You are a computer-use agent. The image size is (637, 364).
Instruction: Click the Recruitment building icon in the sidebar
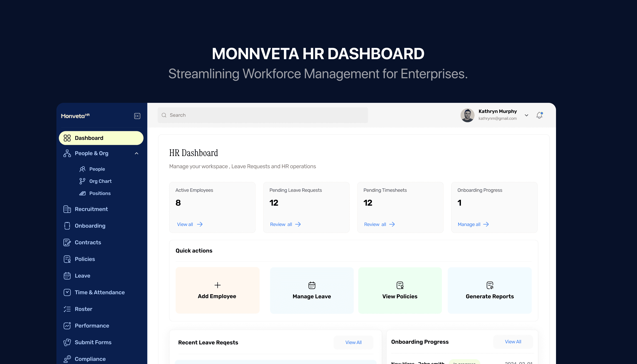(x=67, y=209)
